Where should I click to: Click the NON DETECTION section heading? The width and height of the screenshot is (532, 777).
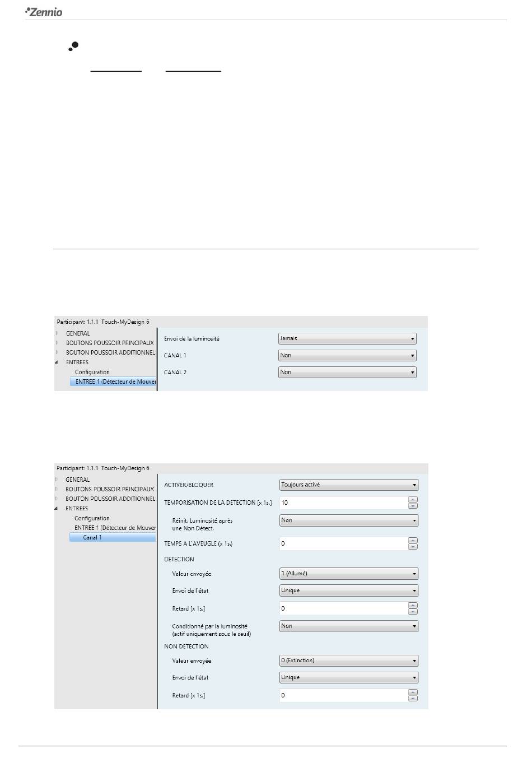[186, 646]
